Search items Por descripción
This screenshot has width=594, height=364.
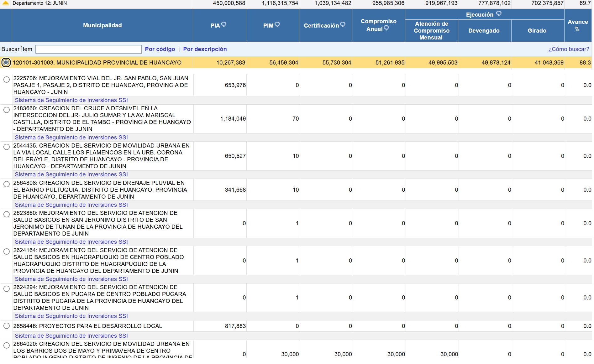[x=205, y=49]
